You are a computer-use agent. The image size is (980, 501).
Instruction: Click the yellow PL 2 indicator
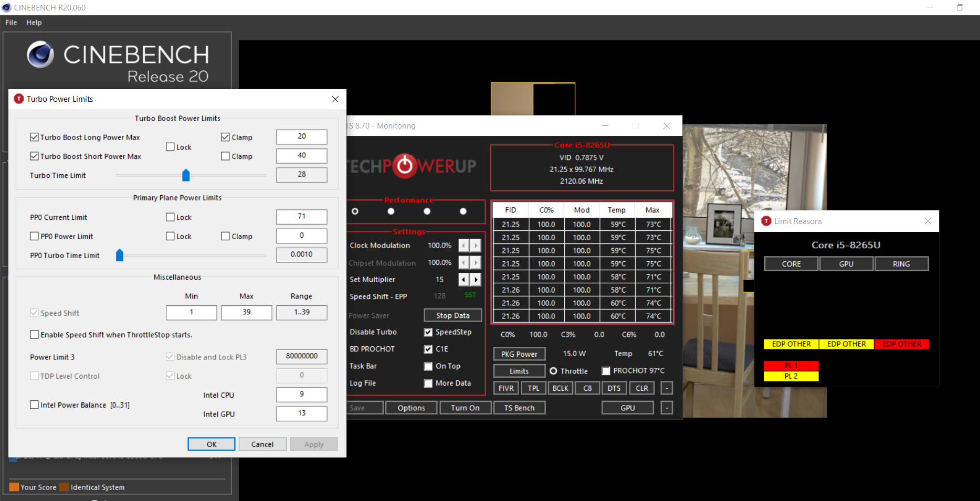(x=791, y=376)
